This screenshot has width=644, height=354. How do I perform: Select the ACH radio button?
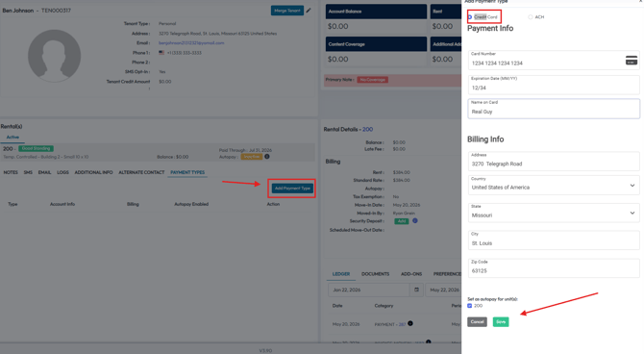(531, 17)
